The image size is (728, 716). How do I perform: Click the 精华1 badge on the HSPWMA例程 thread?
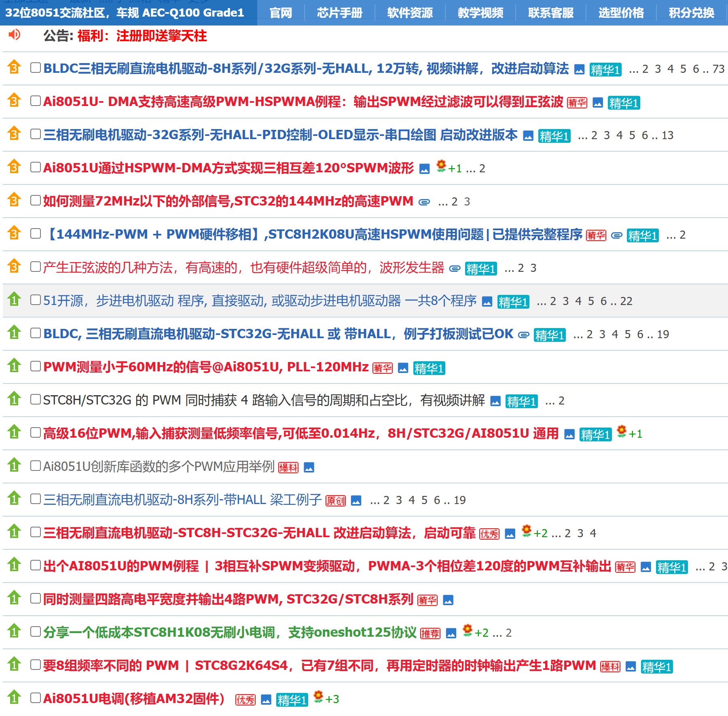(624, 103)
